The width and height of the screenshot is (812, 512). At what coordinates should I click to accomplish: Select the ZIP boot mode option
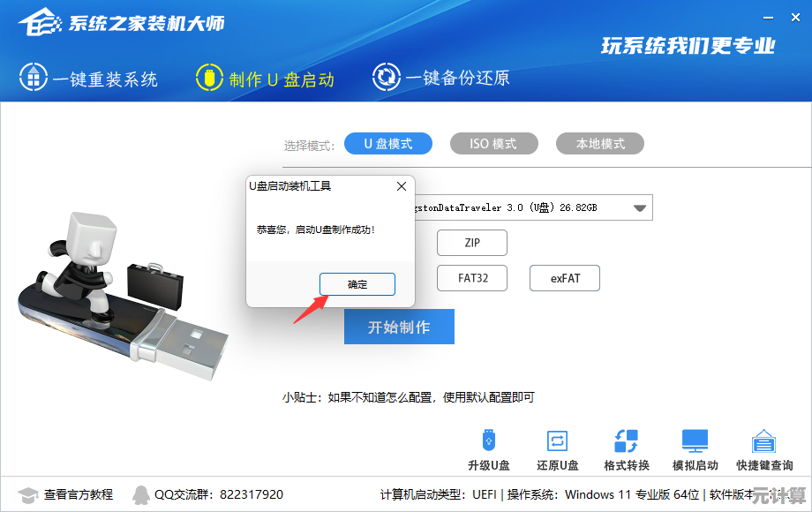pyautogui.click(x=472, y=243)
